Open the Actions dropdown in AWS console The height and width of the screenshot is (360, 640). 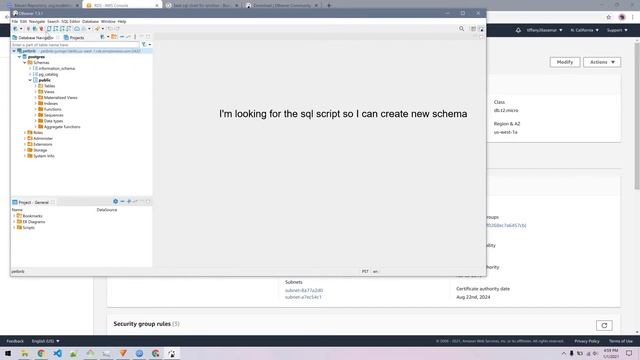pyautogui.click(x=602, y=62)
